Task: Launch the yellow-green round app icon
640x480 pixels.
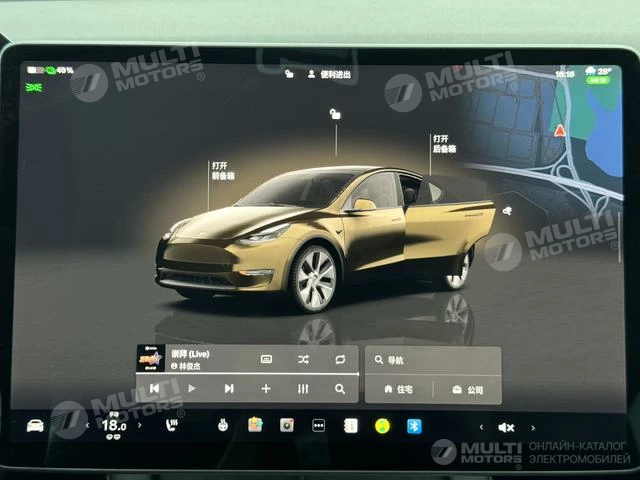Action: [x=382, y=426]
